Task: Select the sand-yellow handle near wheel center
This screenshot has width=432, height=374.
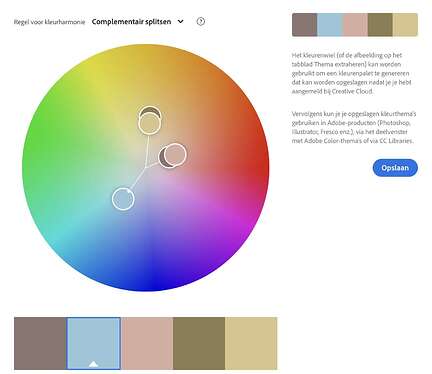Action: click(x=149, y=123)
